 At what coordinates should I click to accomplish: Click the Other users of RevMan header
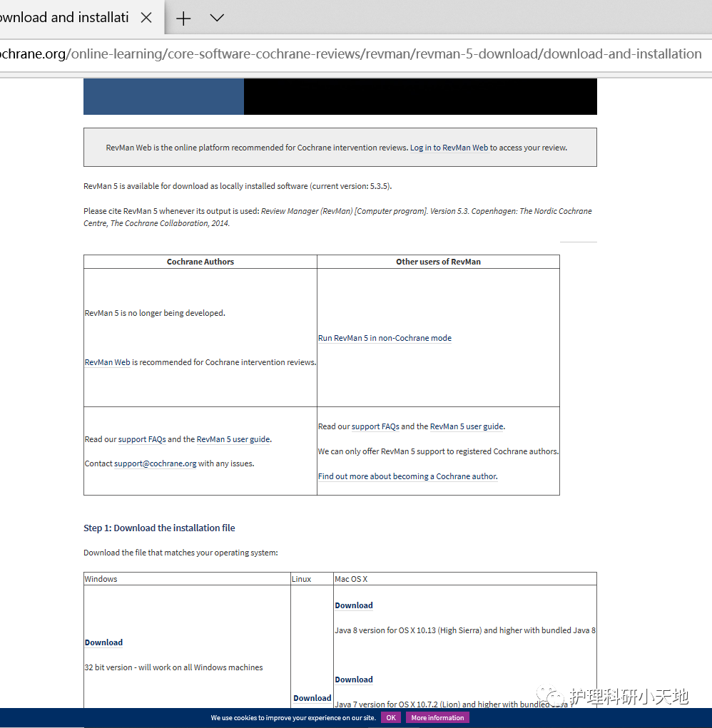click(x=438, y=262)
